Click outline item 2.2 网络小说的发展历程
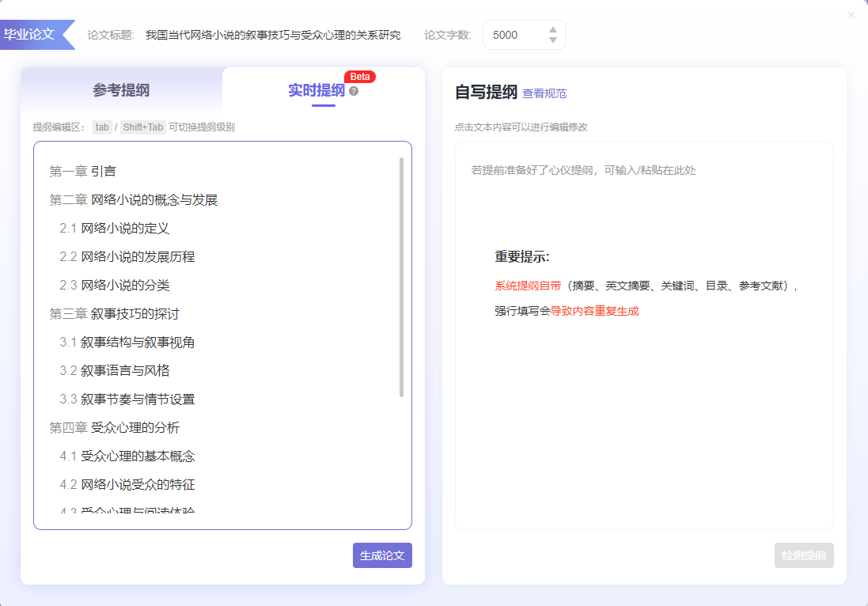868x606 pixels. coord(127,257)
